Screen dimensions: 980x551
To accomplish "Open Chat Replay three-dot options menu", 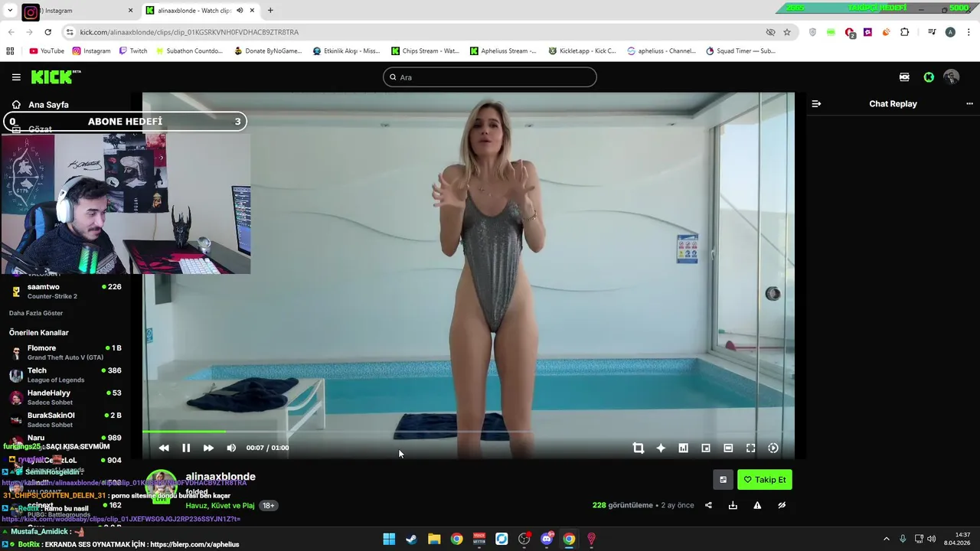I will (x=969, y=103).
